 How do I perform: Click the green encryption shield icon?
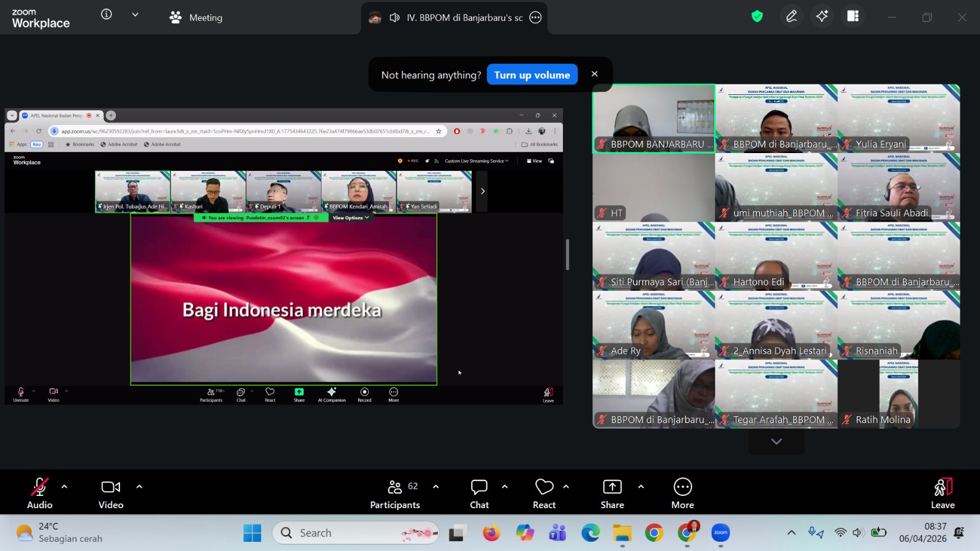point(757,17)
